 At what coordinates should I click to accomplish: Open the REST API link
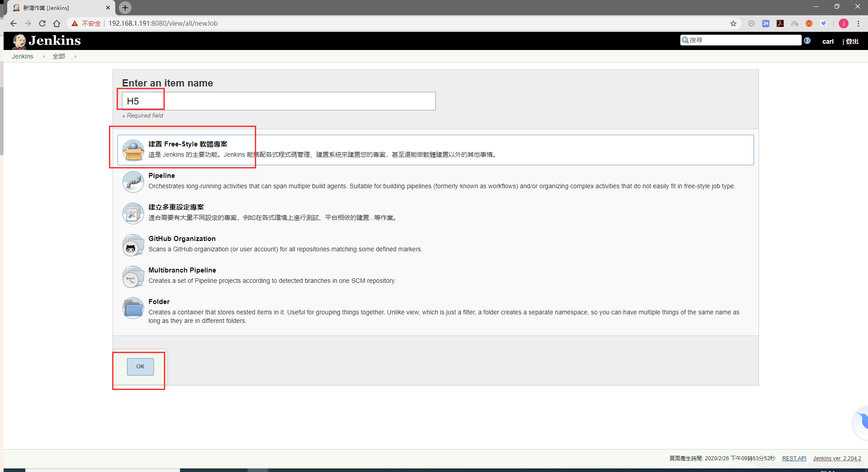[x=794, y=458]
